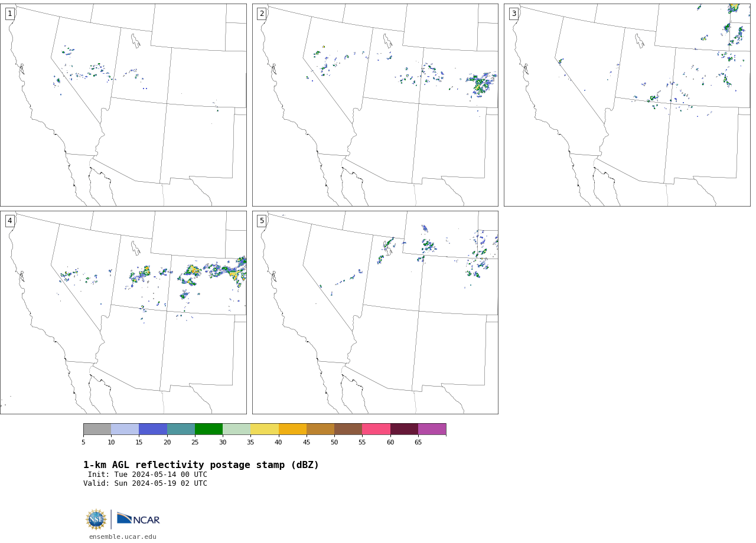Click the brown 50-55 dBZ swatch

coord(348,429)
